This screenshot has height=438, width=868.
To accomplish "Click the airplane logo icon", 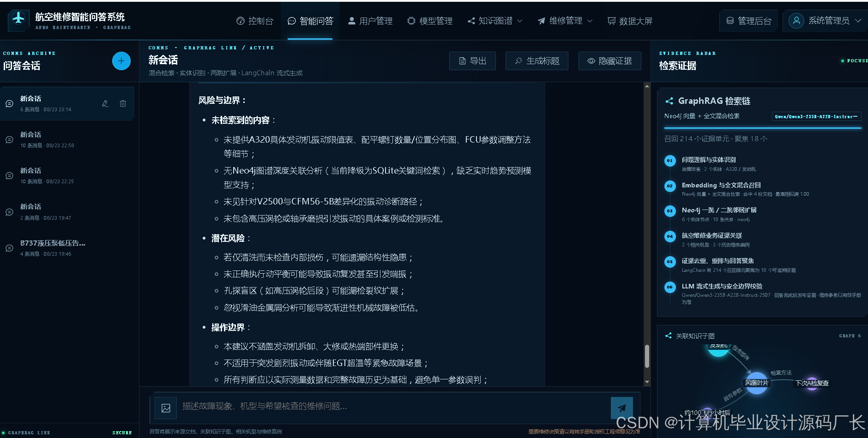I will tap(18, 20).
